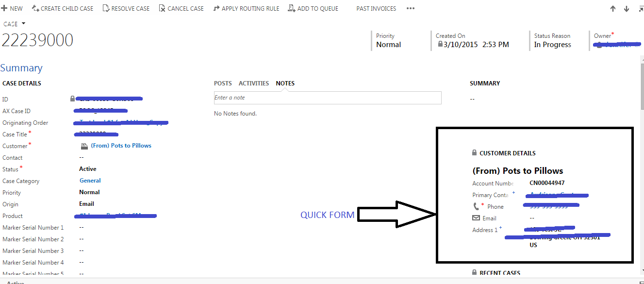Switch to the ACTIVITIES tab
The width and height of the screenshot is (644, 284).
pyautogui.click(x=253, y=83)
